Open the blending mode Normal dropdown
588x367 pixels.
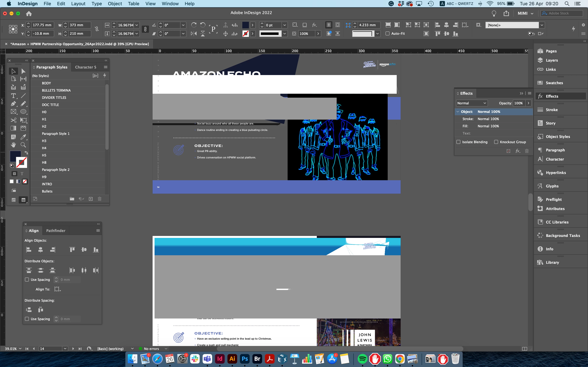pos(471,103)
